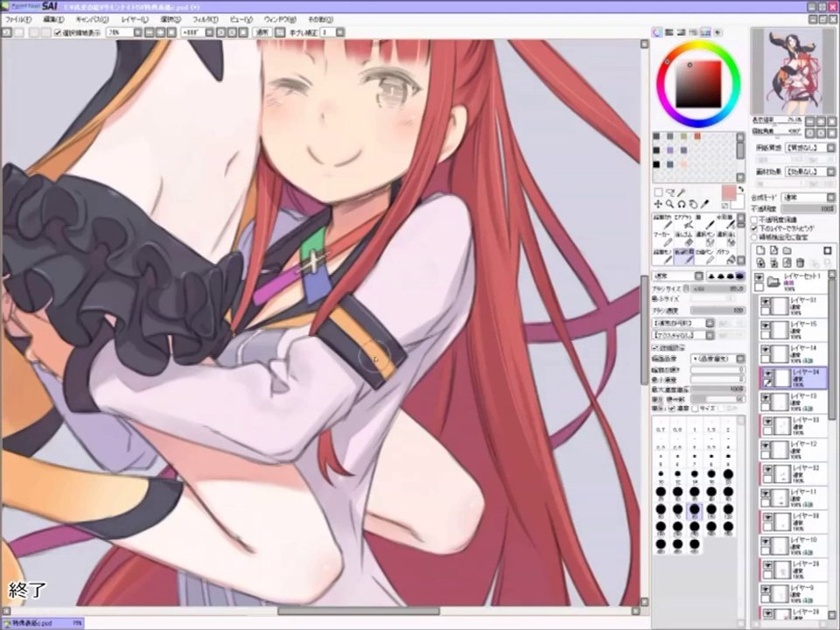Screen dimensions: 840x630
Task: Toggle the RGB slider panel icon
Action: 669,32
